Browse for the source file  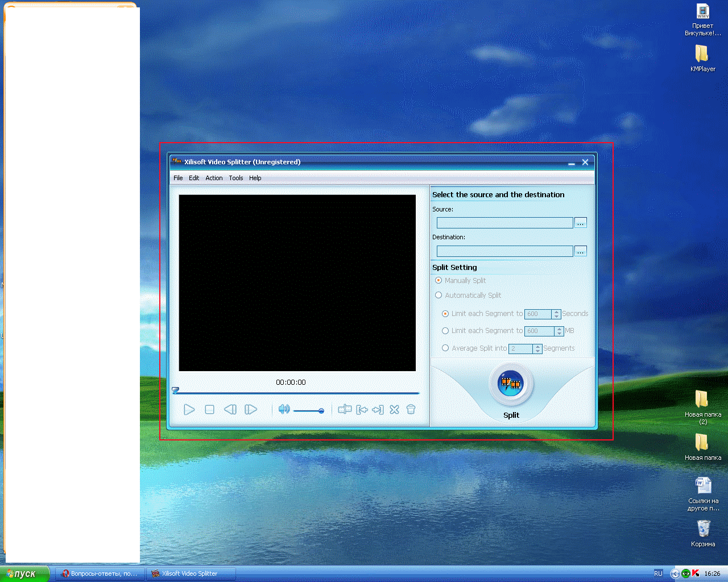[x=580, y=223]
